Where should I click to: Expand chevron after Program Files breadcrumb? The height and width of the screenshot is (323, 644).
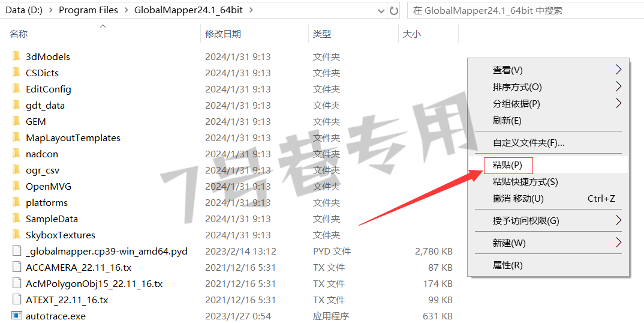point(126,10)
